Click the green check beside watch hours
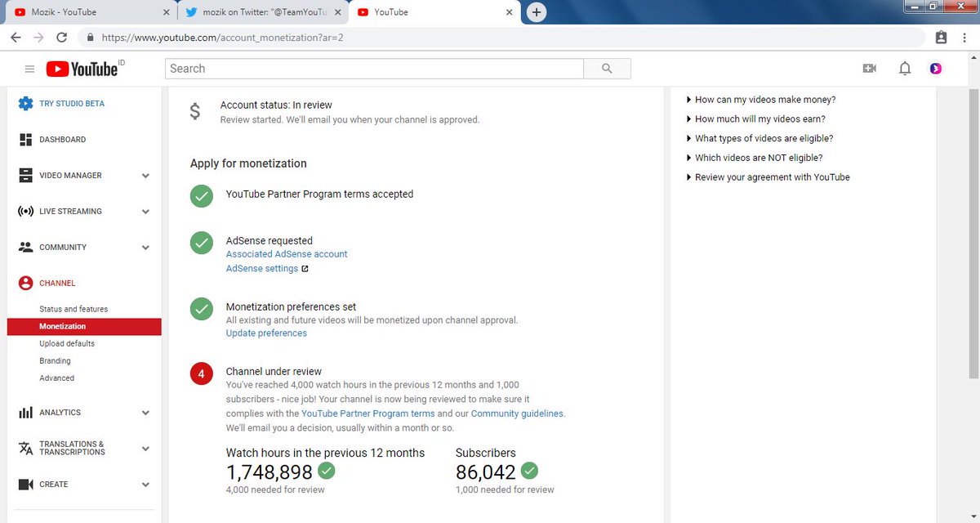The height and width of the screenshot is (523, 980). tap(327, 471)
